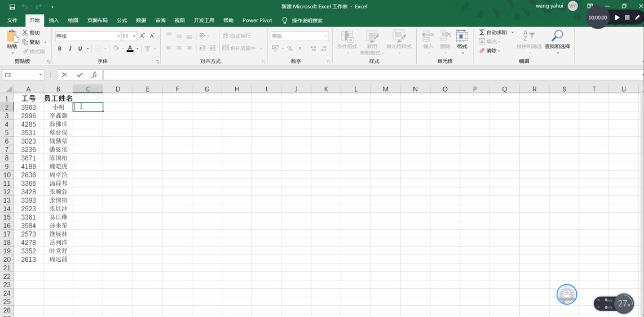644x317 pixels.
Task: Toggle top vertical alignment
Action: pos(169,35)
